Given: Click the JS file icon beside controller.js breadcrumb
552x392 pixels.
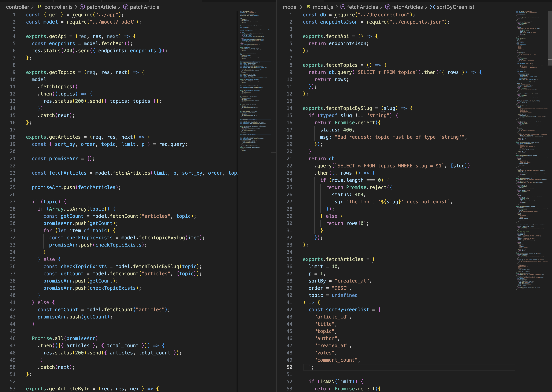Looking at the screenshot, I should click(x=39, y=7).
